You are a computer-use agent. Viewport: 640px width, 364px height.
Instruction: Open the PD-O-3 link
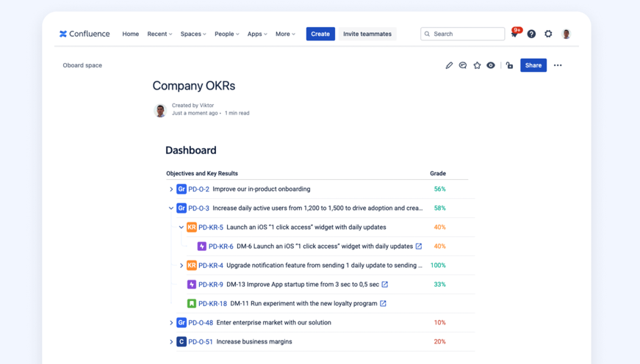[199, 208]
